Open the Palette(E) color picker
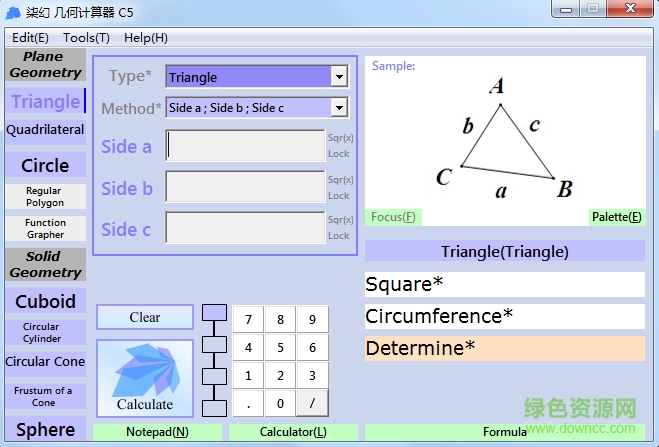Screen dimensions: 659x447 (616, 217)
